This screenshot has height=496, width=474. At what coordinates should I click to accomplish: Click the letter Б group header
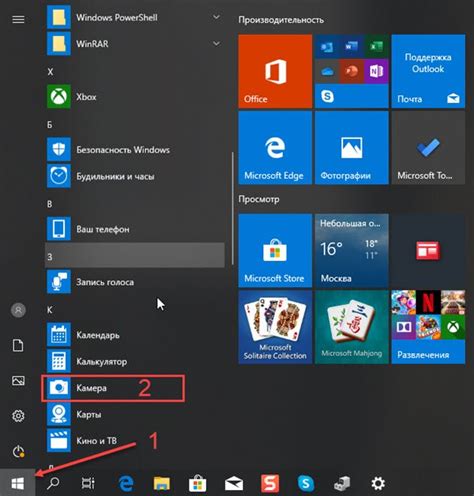pos(135,124)
